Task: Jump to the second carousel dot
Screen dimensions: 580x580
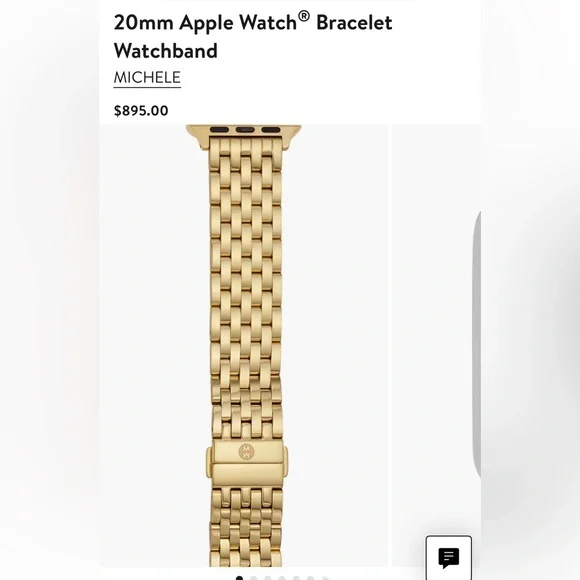Action: [x=254, y=578]
